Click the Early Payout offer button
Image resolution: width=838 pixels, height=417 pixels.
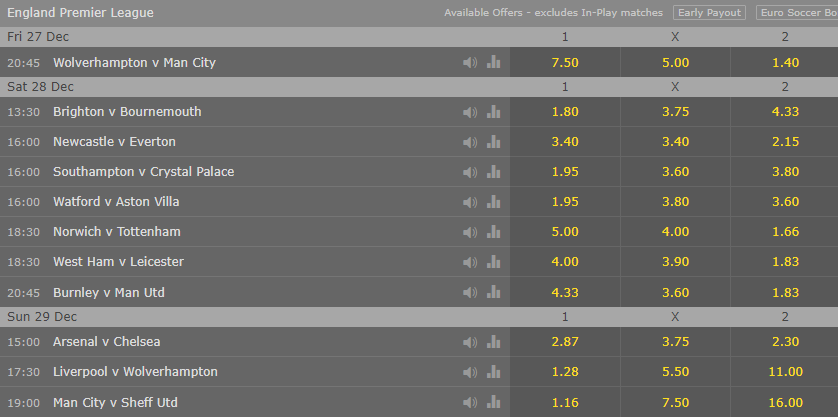(x=709, y=13)
